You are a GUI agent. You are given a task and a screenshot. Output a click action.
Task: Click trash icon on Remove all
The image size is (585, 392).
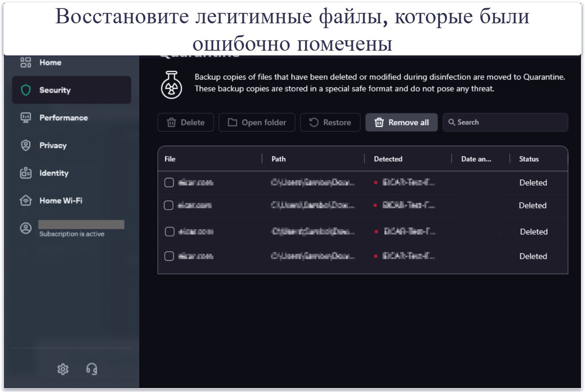coord(379,122)
